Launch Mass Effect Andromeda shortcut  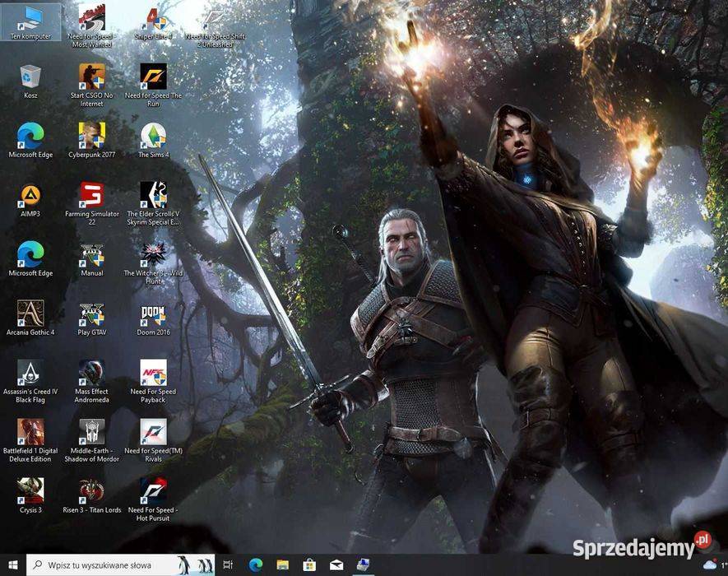(x=91, y=374)
